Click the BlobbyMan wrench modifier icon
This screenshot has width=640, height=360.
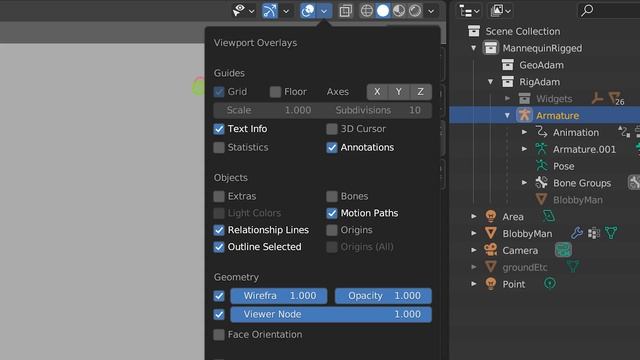tap(577, 233)
